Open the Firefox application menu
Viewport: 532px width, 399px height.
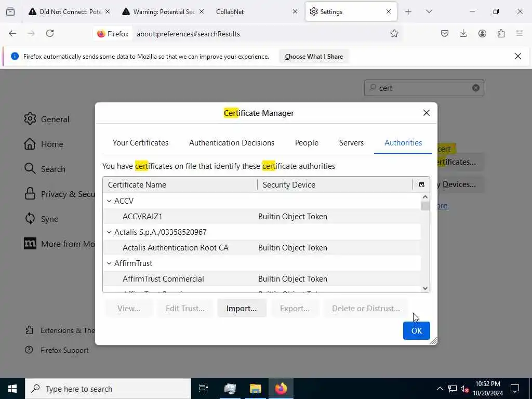520,34
